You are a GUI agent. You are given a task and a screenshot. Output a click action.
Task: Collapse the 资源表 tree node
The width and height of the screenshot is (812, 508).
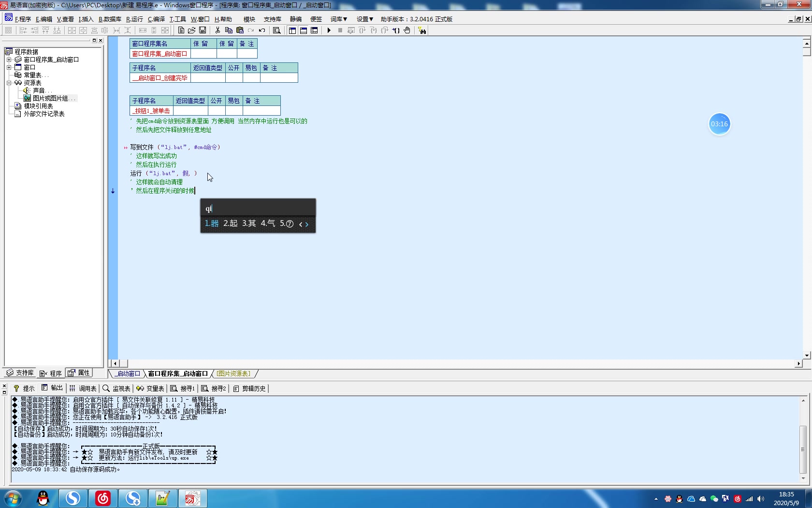[9, 83]
